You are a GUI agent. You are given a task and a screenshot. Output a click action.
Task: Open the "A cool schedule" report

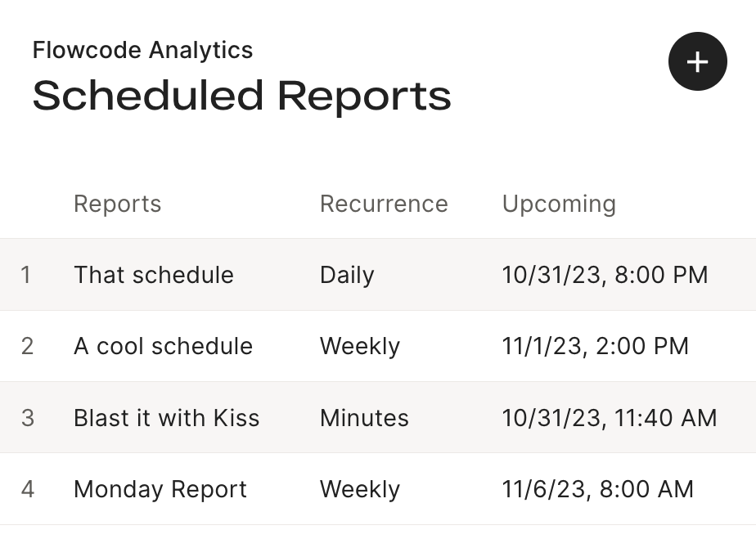tap(163, 347)
